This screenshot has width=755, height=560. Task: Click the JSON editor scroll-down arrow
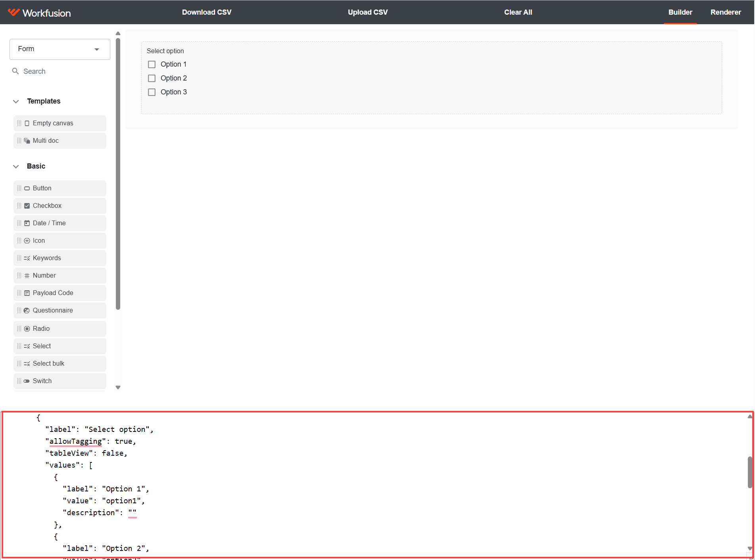(x=750, y=548)
